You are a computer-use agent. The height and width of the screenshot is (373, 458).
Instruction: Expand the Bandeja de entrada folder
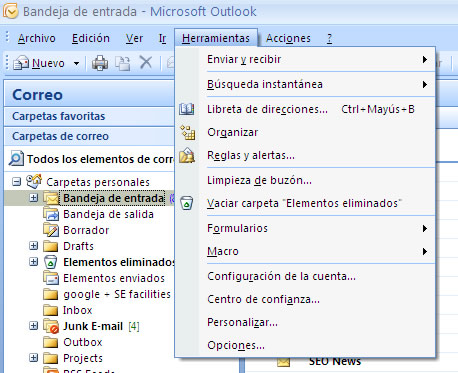point(33,198)
